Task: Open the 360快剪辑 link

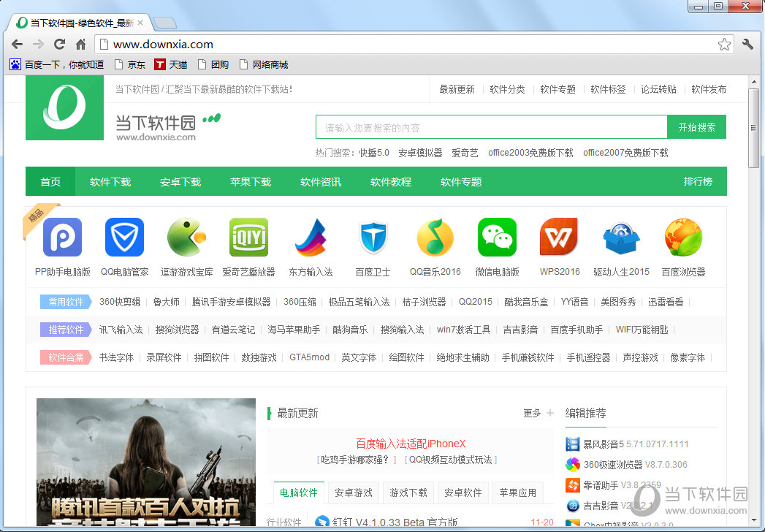Action: pos(120,302)
